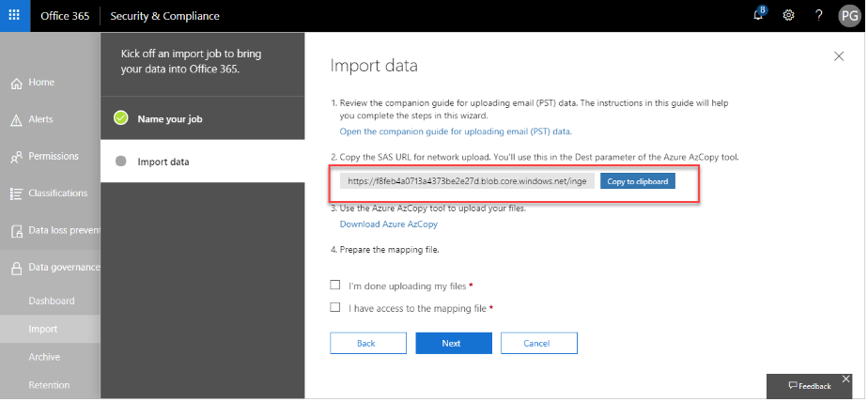Click the green check next to Name your job
868x402 pixels.
120,118
